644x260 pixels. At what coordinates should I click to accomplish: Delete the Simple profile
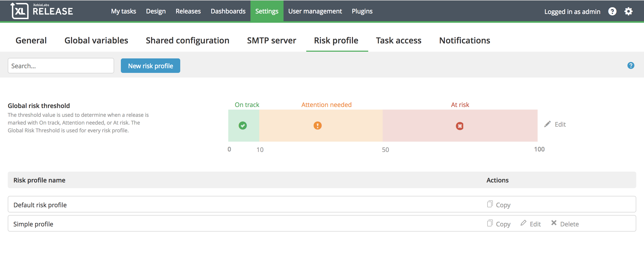click(x=566, y=223)
